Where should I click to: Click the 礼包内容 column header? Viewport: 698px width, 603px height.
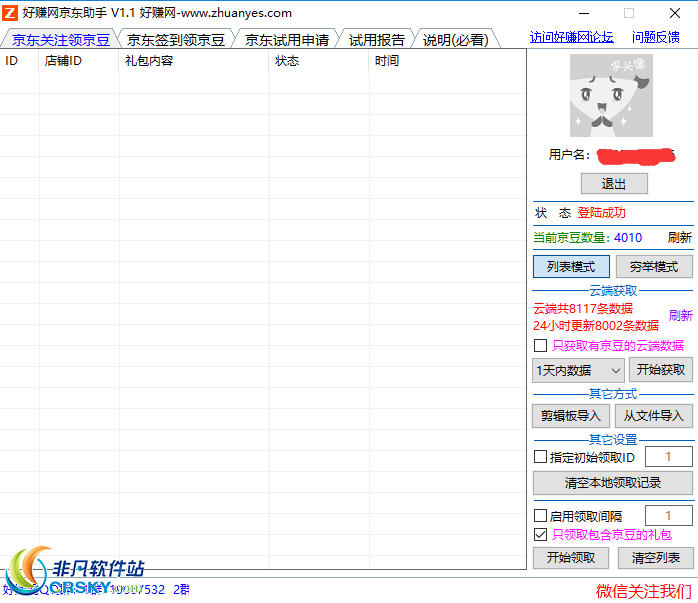tap(194, 61)
